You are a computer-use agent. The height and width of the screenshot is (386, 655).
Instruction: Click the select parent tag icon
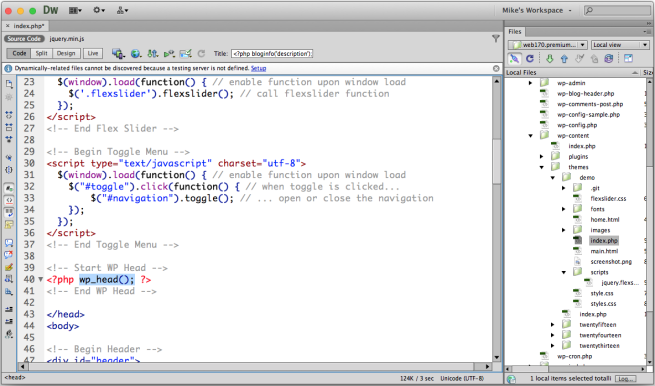point(9,157)
